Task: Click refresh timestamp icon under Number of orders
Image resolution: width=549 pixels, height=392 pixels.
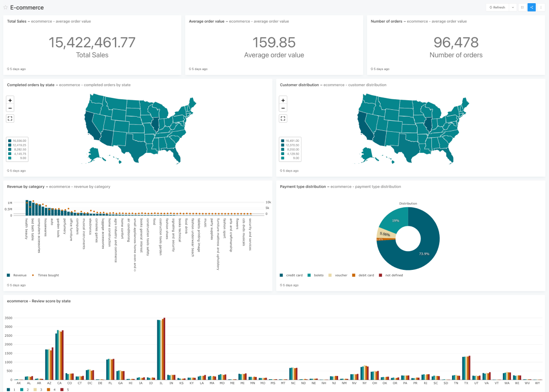Action: 372,69
